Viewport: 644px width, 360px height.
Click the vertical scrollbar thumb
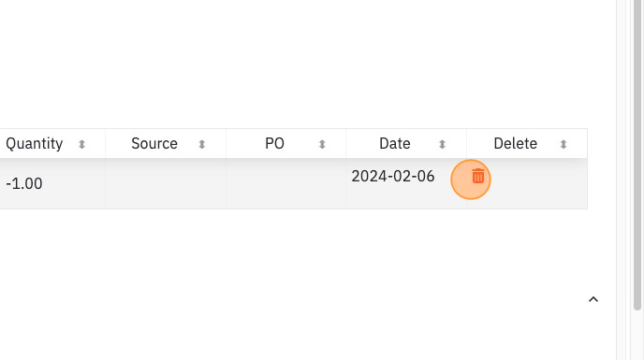[x=637, y=154]
